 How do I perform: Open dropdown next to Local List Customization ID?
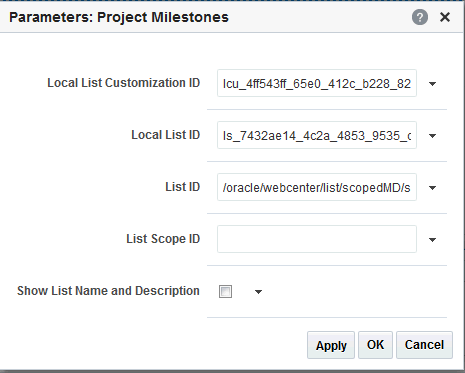point(432,84)
